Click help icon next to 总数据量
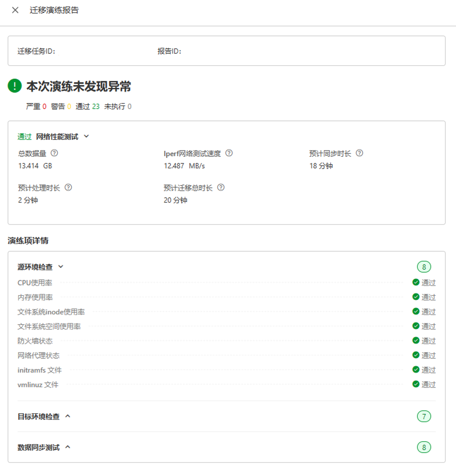Image resolution: width=456 pixels, height=476 pixels. [54, 153]
